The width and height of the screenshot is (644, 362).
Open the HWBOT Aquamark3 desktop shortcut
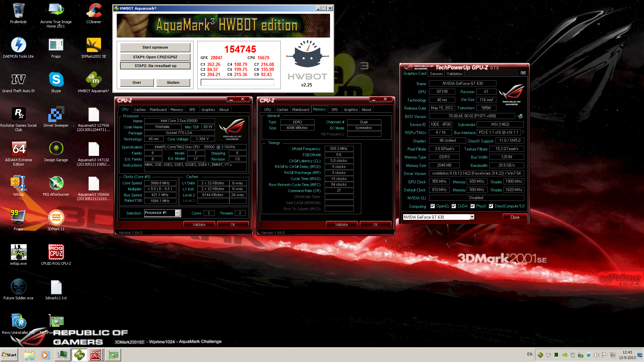pos(94,82)
